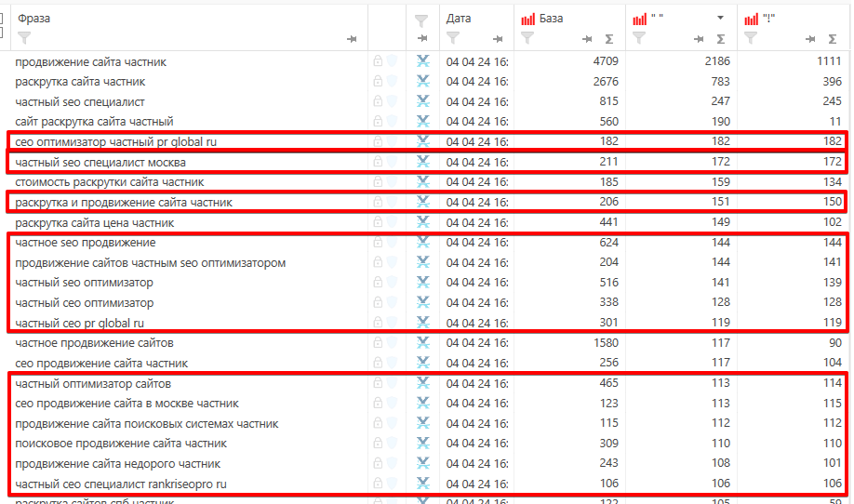
Task: Select phrase "раскрутка и продвижение сайта частник"
Action: [x=124, y=203]
